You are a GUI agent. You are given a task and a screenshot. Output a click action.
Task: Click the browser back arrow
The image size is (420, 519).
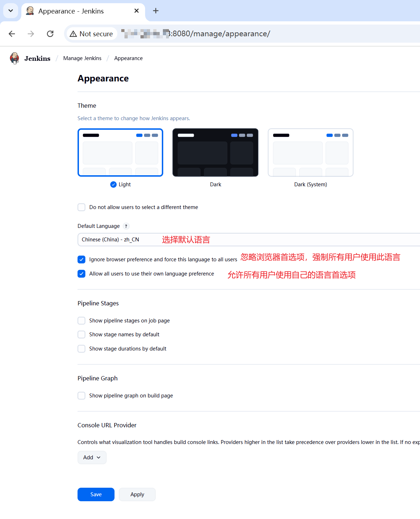click(12, 34)
